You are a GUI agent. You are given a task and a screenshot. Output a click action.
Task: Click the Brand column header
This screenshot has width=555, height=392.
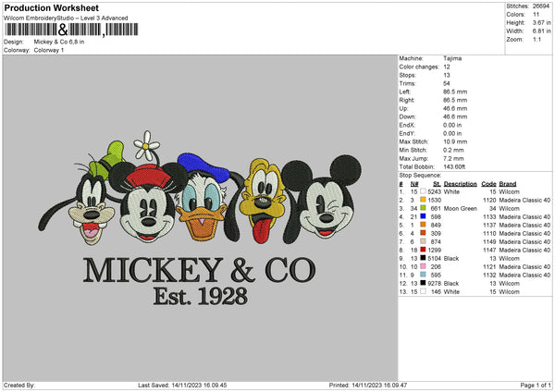coord(508,183)
